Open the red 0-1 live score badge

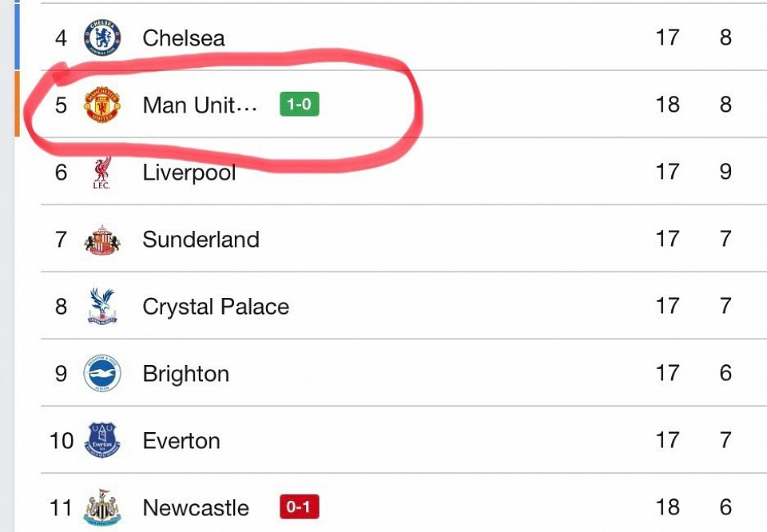tap(300, 507)
